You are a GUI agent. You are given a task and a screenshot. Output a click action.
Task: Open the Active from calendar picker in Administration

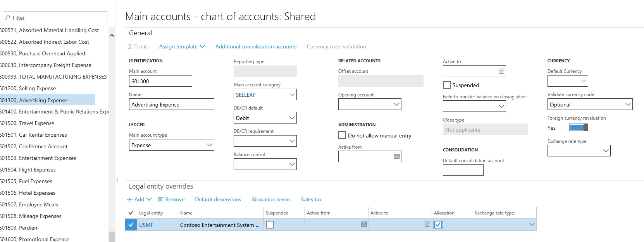click(x=396, y=156)
